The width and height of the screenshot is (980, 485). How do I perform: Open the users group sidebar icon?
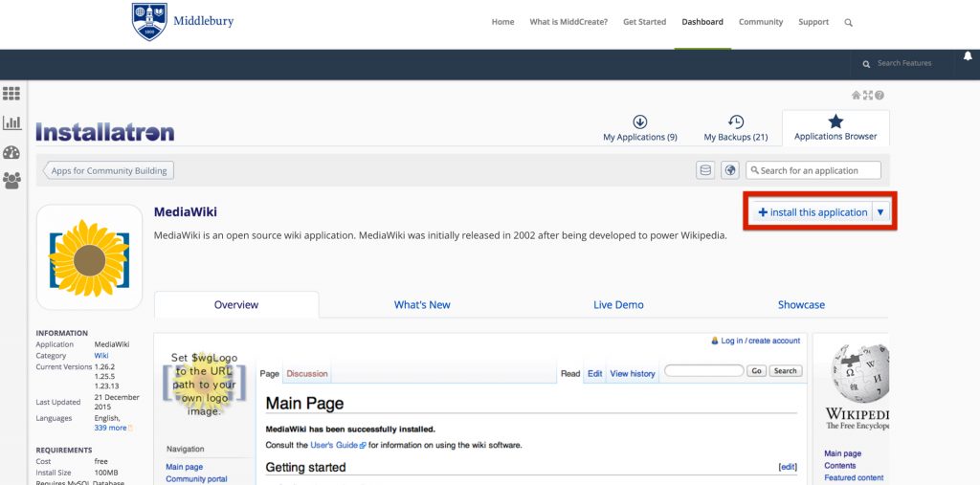tap(11, 181)
